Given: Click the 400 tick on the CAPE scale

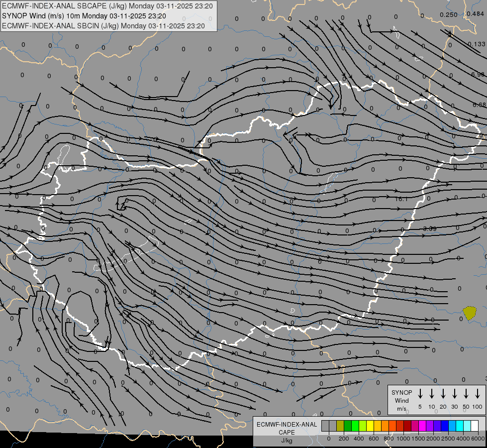Looking at the screenshot, I should pyautogui.click(x=359, y=439).
